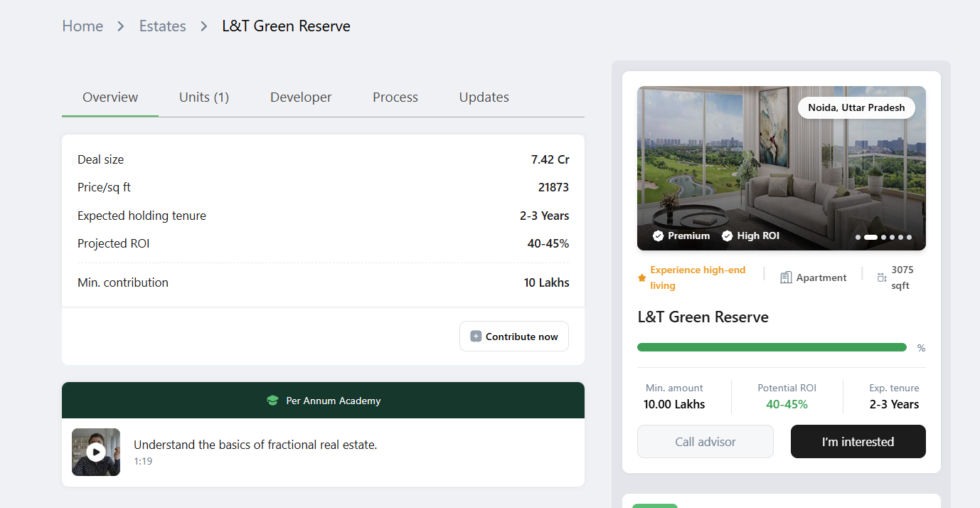Click the Premium verified checkmark badge
This screenshot has width=980, height=508.
(x=658, y=236)
